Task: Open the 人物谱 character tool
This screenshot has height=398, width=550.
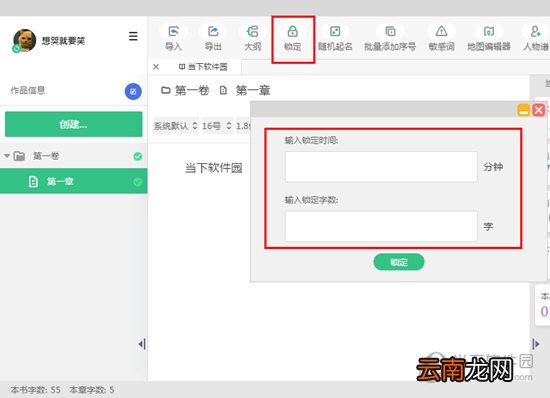Action: 536,38
